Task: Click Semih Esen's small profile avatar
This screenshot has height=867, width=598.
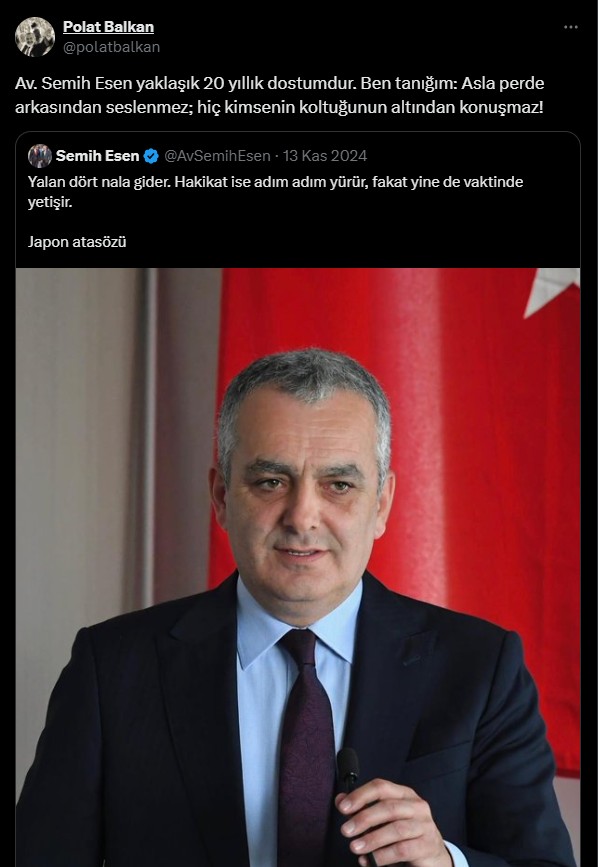Action: click(40, 156)
